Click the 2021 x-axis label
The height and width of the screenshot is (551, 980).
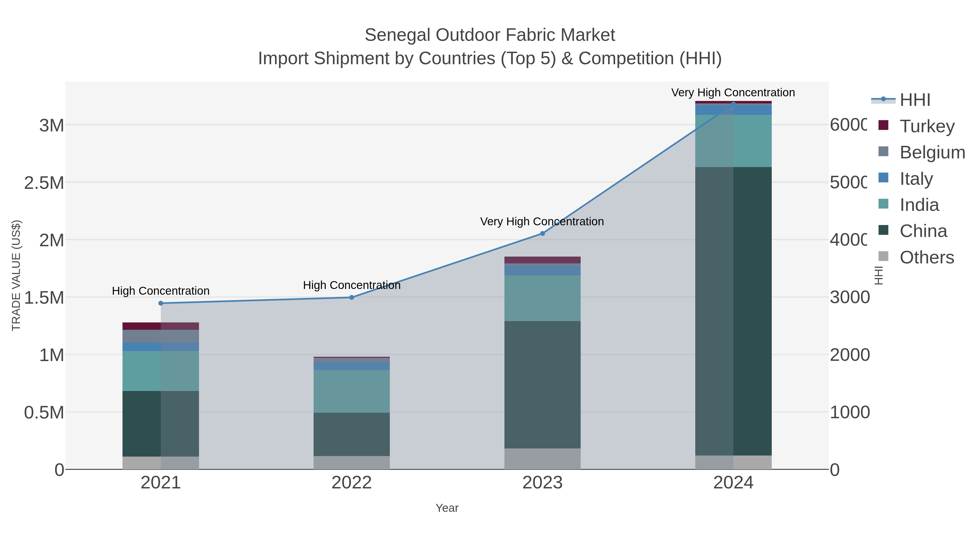click(x=161, y=483)
